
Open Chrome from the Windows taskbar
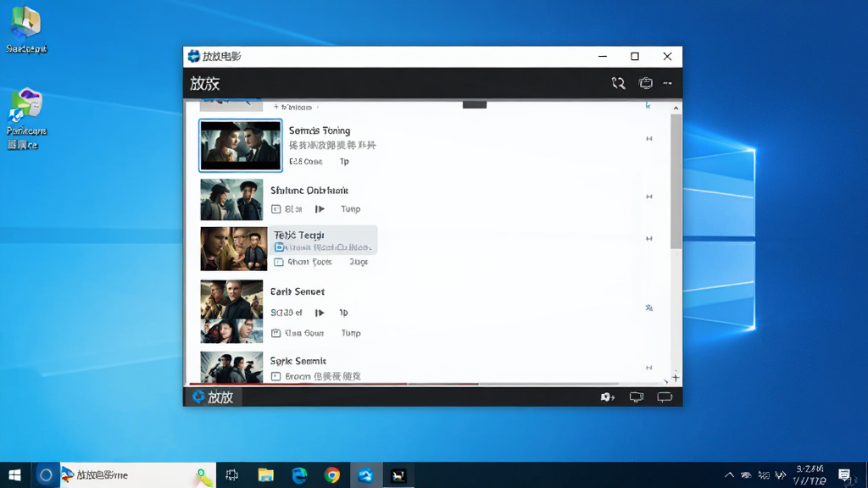(x=332, y=475)
